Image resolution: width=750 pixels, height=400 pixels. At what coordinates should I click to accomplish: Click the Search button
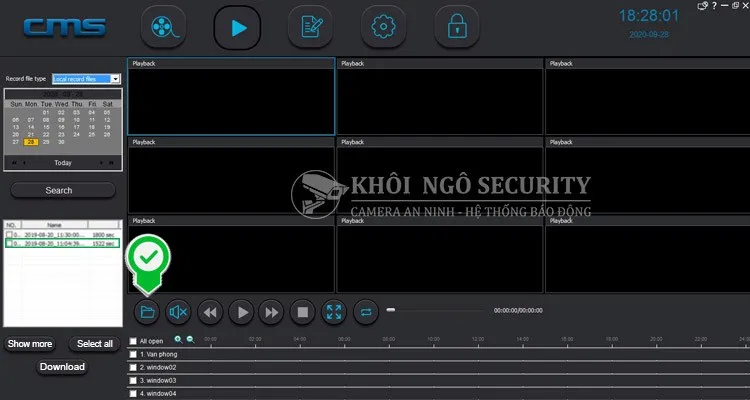(x=63, y=190)
